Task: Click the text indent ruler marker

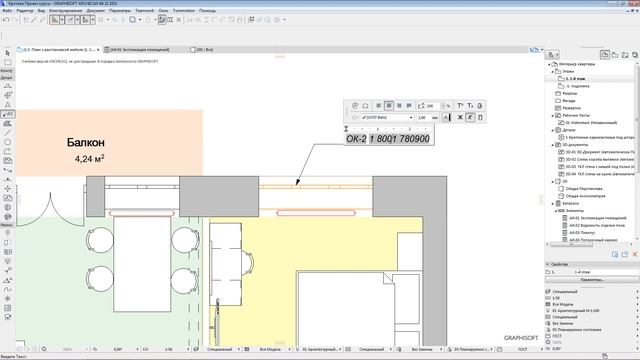Action: [346, 129]
